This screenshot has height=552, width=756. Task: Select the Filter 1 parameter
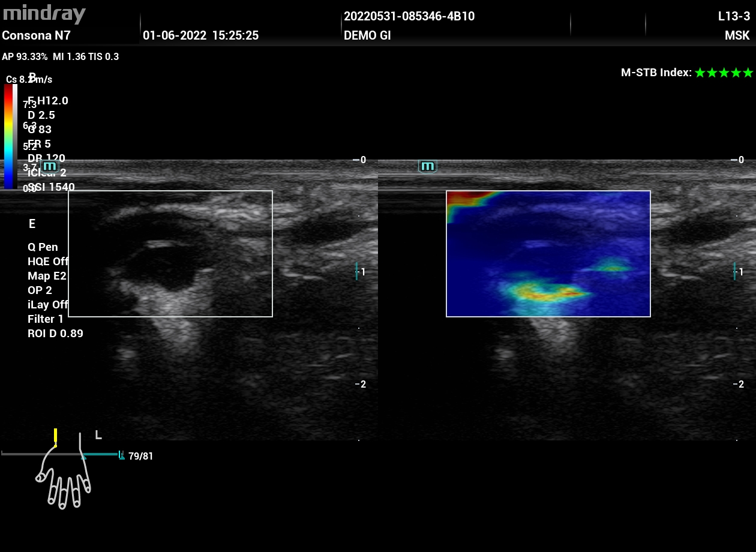tap(46, 319)
